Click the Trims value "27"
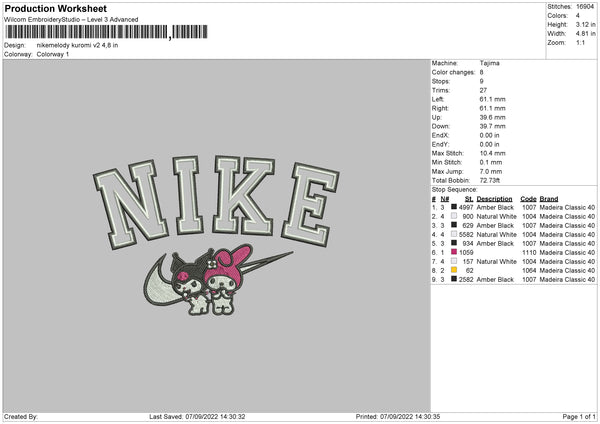The height and width of the screenshot is (424, 600). (x=483, y=90)
